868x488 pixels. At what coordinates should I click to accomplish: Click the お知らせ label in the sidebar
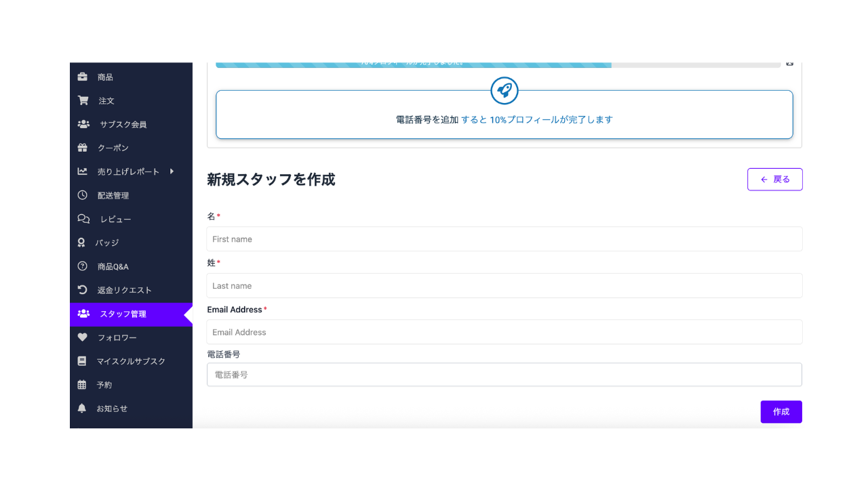112,409
